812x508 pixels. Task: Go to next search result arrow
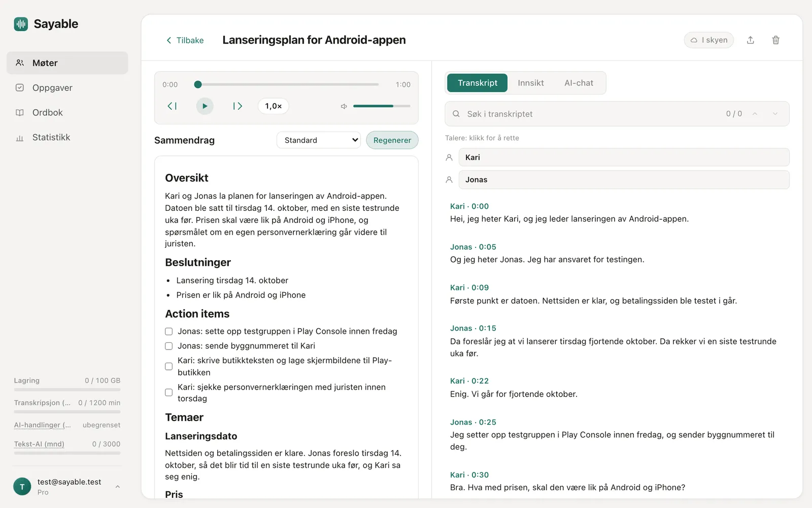point(775,114)
